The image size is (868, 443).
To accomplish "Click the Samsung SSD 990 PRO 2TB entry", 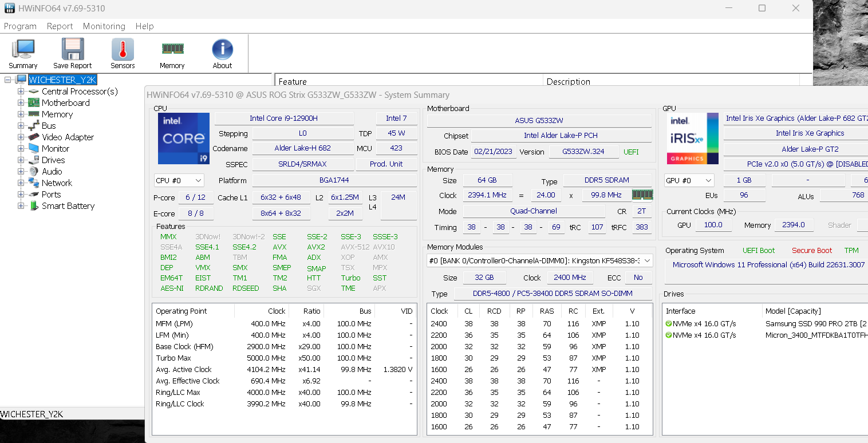I will [816, 323].
